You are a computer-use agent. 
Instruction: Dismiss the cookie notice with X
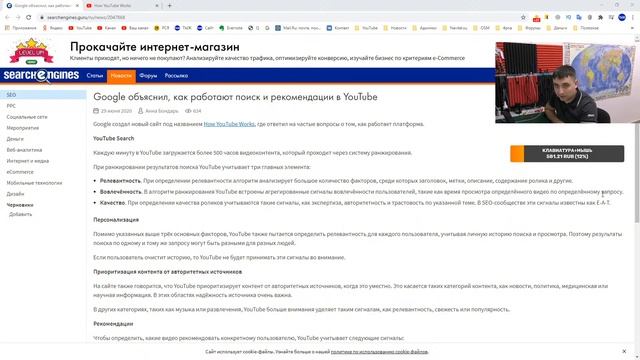(x=624, y=351)
